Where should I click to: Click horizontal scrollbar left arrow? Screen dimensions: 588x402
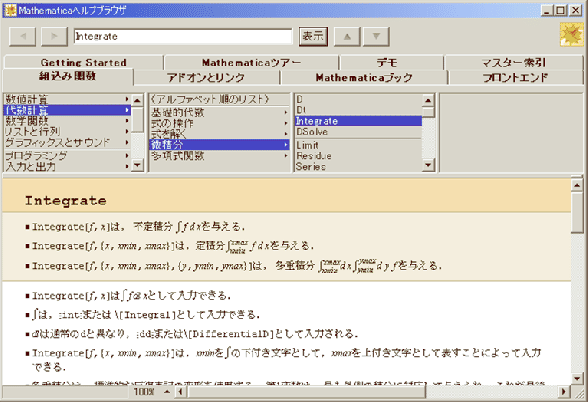(x=181, y=392)
